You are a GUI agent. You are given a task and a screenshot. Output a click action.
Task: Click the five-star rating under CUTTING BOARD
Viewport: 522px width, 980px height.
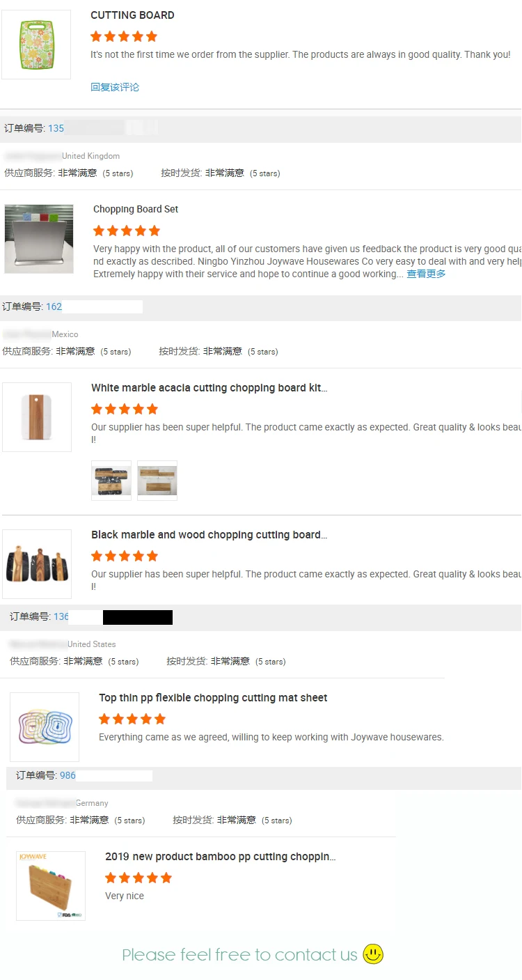pos(124,36)
